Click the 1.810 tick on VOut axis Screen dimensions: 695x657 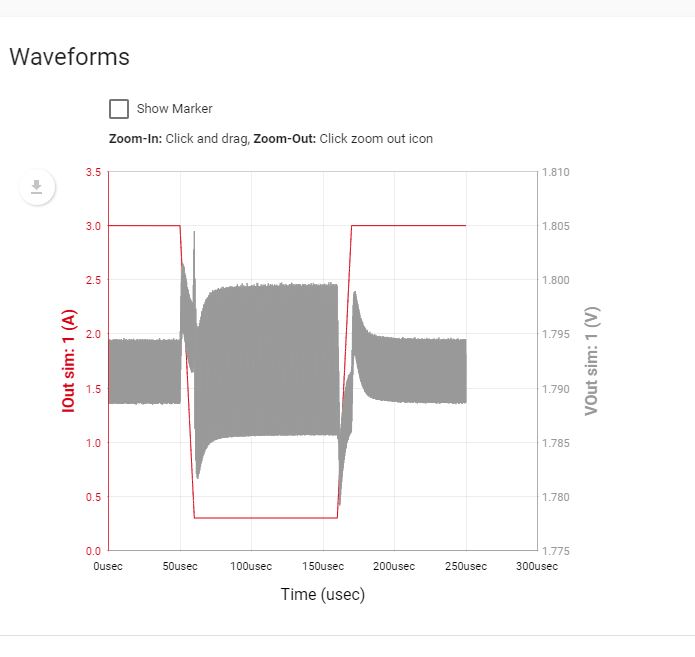point(555,172)
